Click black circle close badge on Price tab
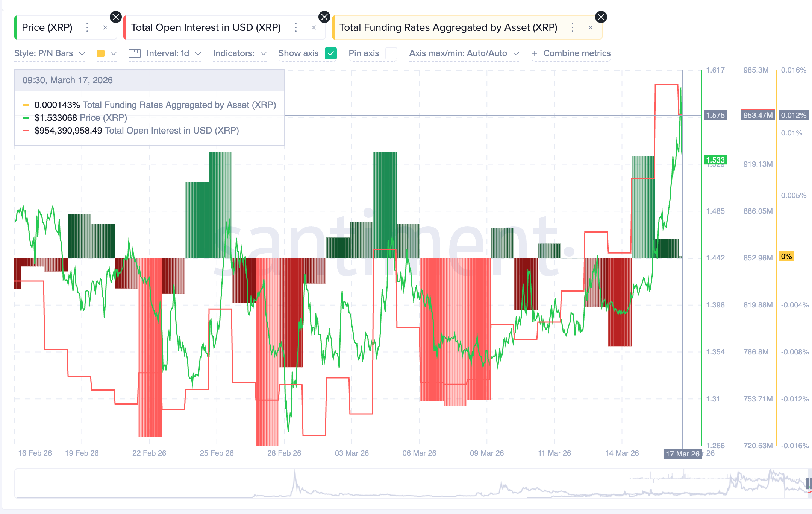812x514 pixels. coord(116,17)
